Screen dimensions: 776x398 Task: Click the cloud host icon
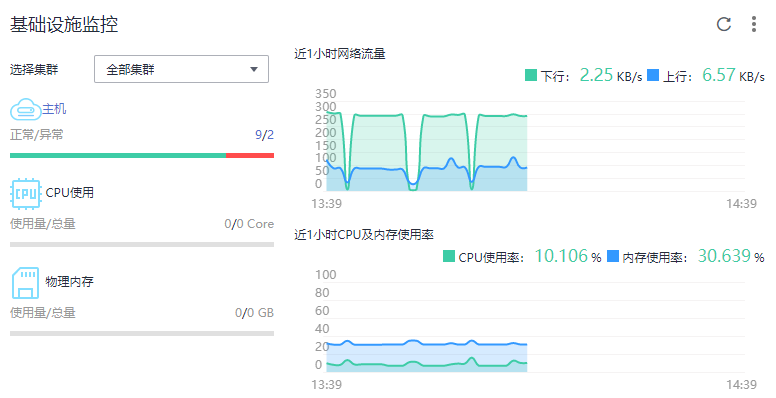coord(25,109)
